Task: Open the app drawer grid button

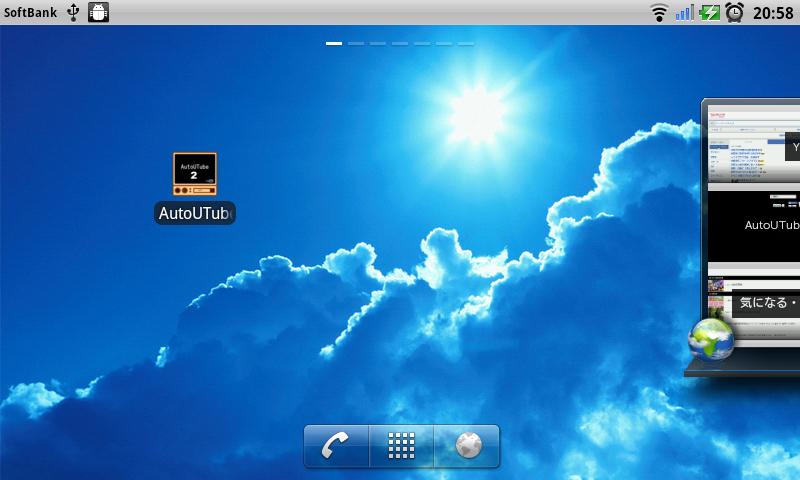Action: tap(401, 446)
